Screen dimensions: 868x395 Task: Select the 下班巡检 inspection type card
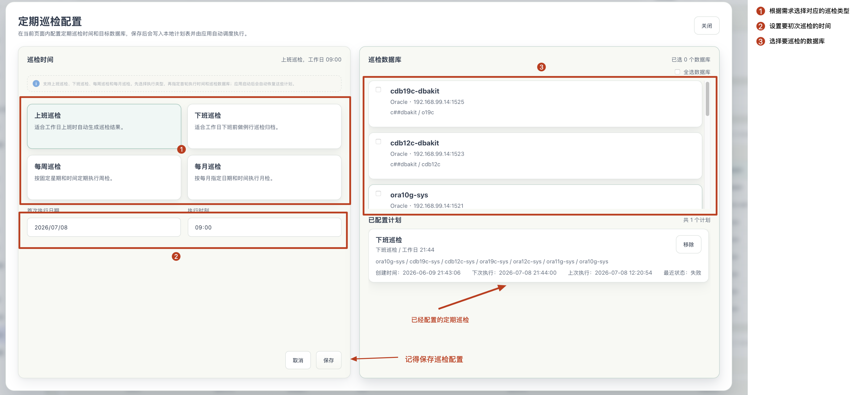click(264, 126)
